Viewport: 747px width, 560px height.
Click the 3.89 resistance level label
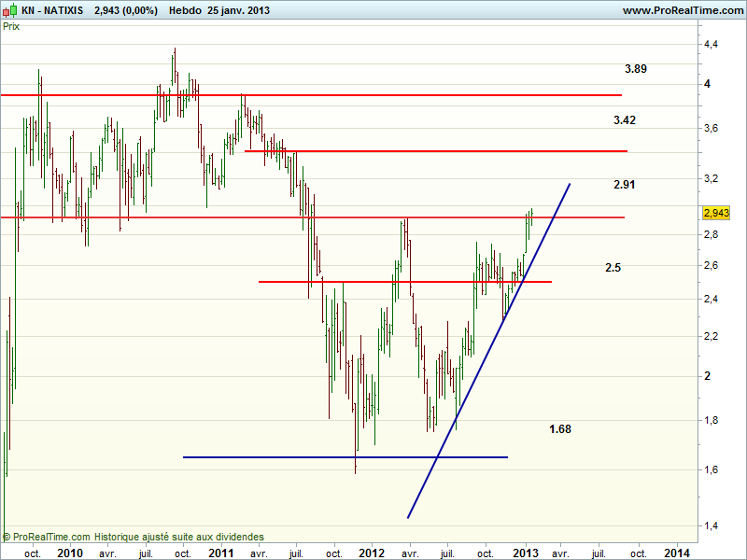(636, 69)
